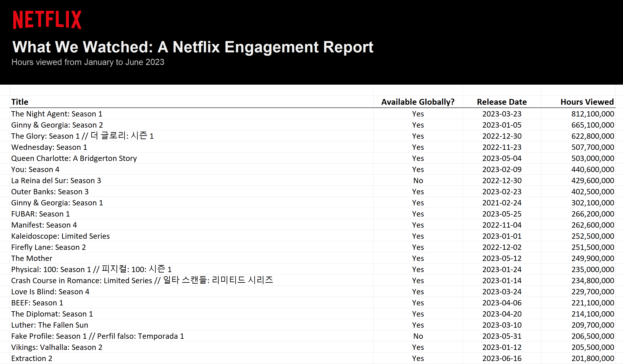Screen dimensions: 623x364
Task: Select release date 2023-05-04
Action: click(502, 158)
